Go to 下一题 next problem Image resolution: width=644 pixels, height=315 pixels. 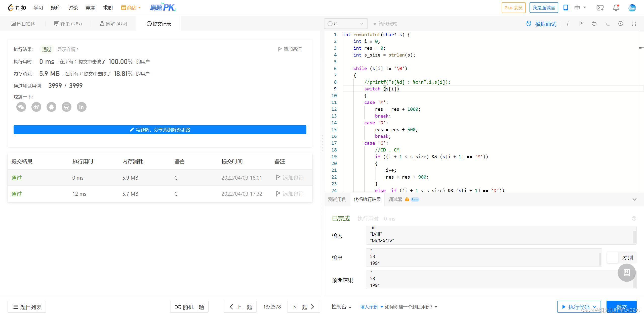point(303,307)
